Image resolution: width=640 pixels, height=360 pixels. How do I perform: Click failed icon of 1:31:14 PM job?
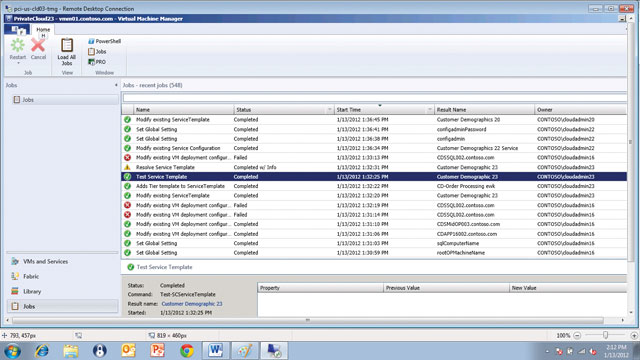click(x=127, y=215)
